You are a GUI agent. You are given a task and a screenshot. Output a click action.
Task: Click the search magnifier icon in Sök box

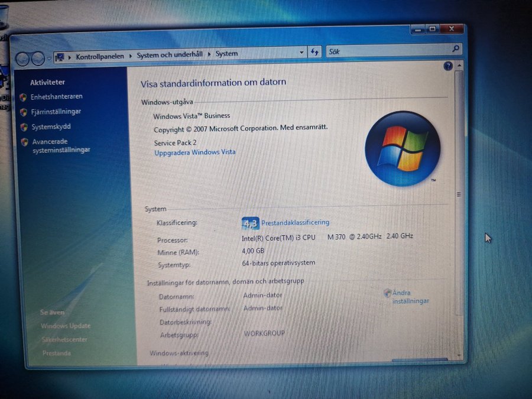(x=456, y=49)
